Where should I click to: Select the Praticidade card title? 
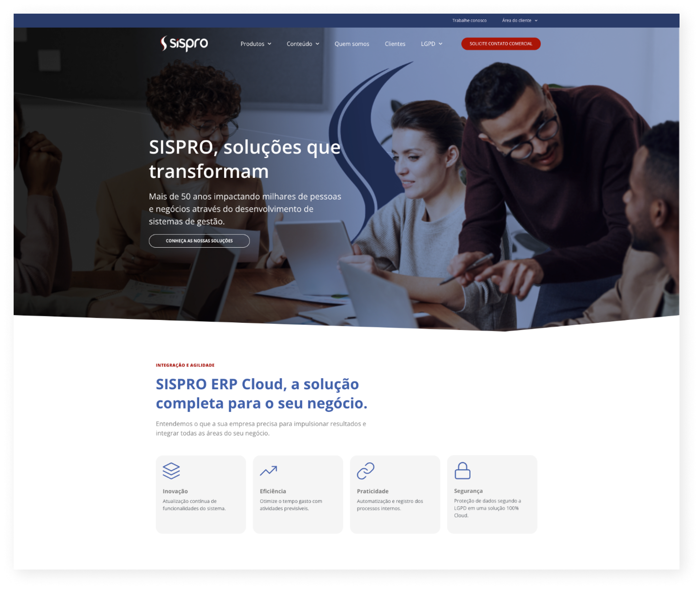point(373,491)
